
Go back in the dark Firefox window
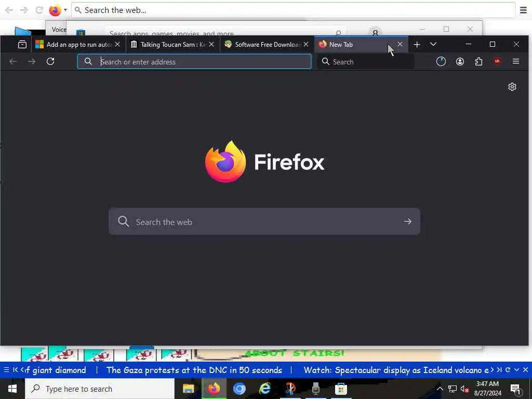tap(13, 61)
